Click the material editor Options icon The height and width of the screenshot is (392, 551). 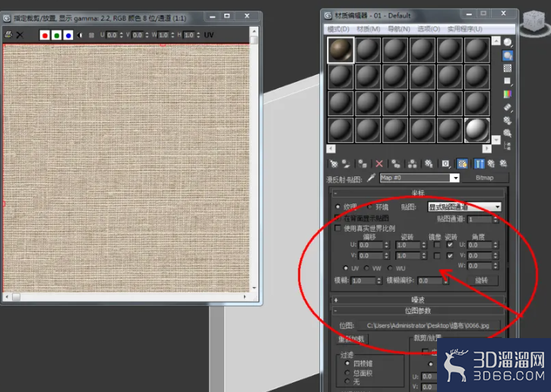tap(508, 120)
